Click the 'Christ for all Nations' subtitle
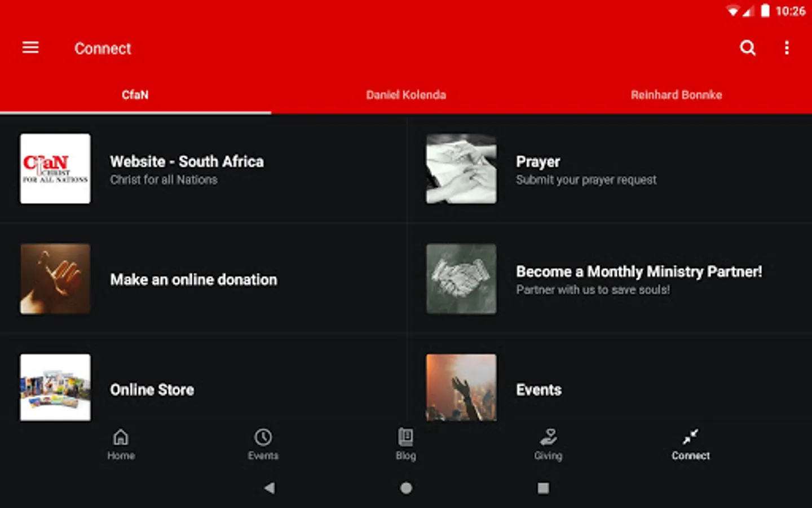The height and width of the screenshot is (508, 812). (164, 180)
